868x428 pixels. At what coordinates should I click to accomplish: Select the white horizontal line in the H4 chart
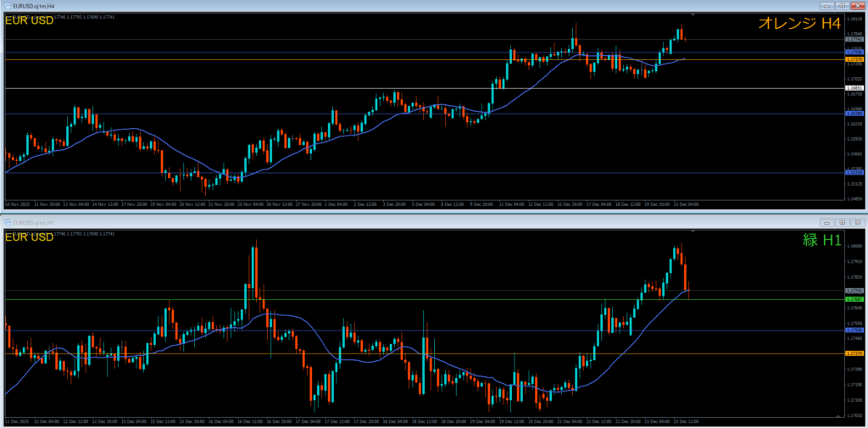coord(424,89)
